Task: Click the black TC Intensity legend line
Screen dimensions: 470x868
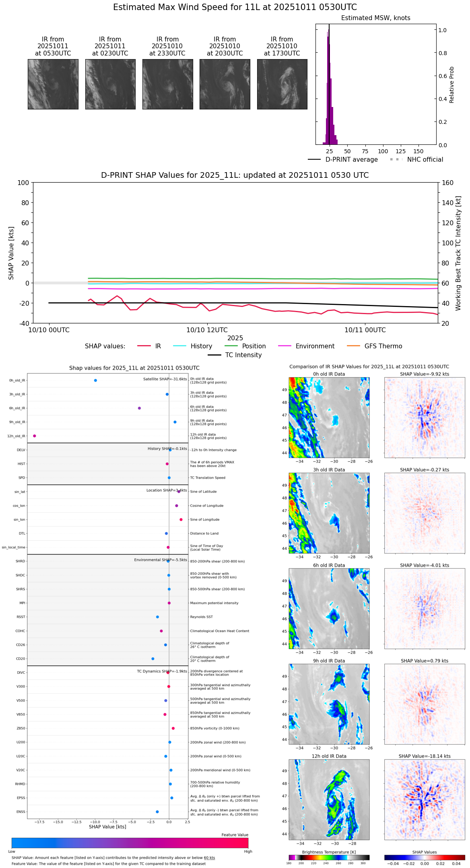Action: tap(214, 355)
